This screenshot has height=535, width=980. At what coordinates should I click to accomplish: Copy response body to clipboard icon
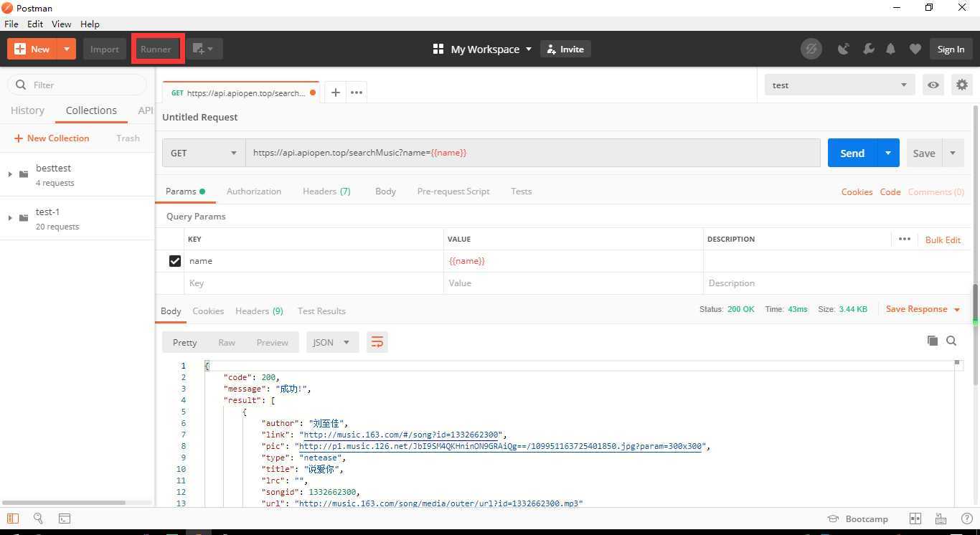tap(933, 341)
